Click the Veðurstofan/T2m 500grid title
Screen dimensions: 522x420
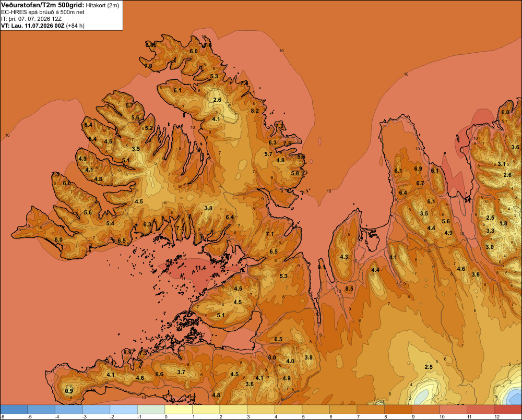(x=43, y=5)
